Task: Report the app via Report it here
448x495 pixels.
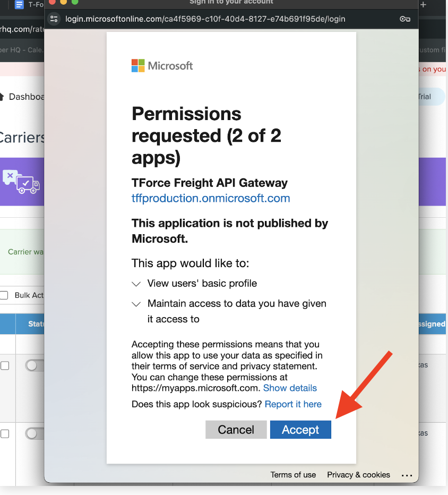Action: [x=293, y=404]
